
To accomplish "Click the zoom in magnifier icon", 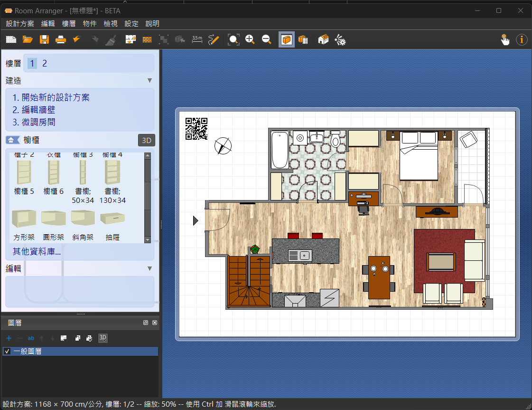I will coord(250,40).
